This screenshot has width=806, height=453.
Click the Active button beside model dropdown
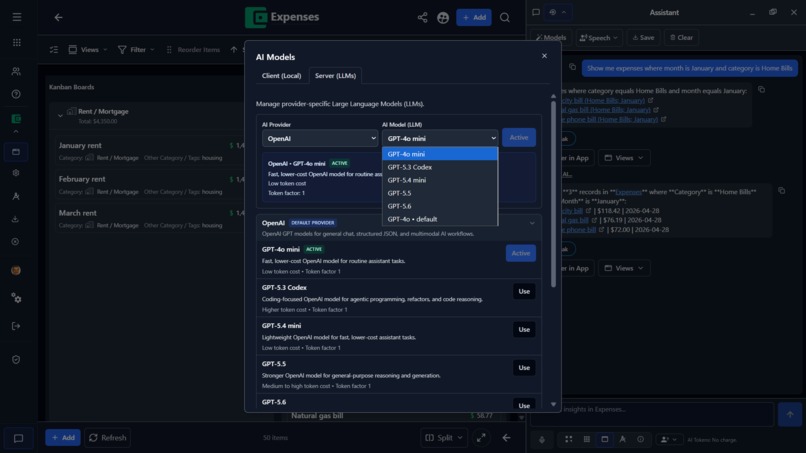[519, 138]
